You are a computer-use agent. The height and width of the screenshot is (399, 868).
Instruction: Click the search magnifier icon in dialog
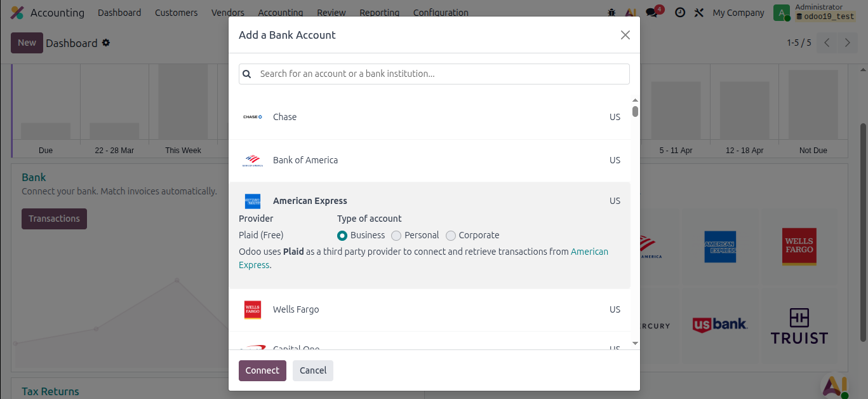coord(247,74)
